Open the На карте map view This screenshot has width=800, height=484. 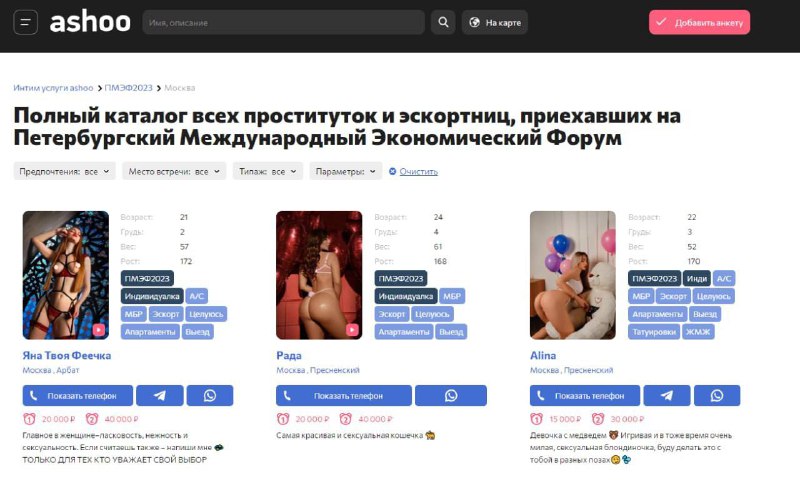point(495,22)
